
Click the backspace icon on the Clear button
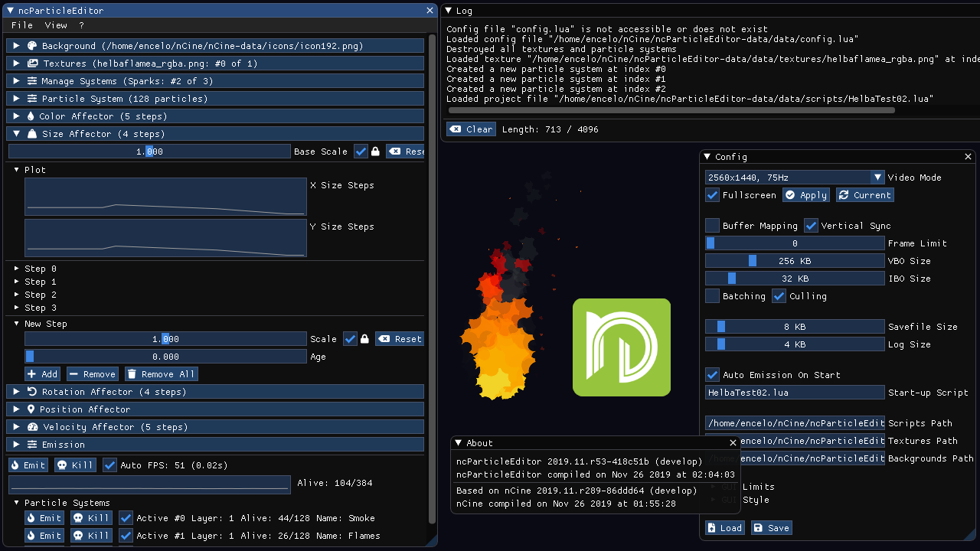tap(454, 129)
